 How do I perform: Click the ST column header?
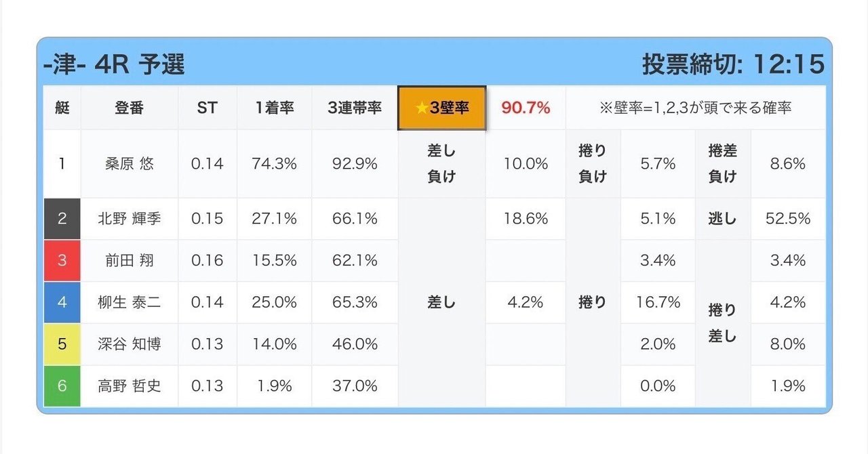pos(207,108)
